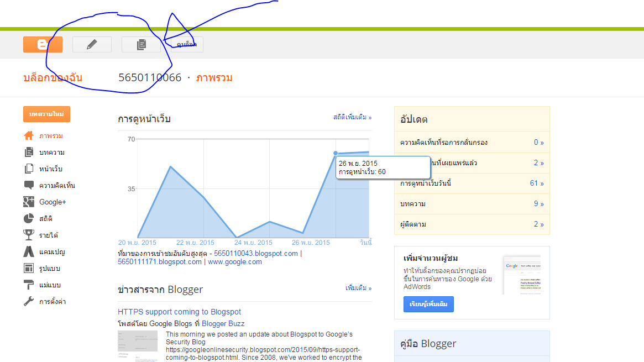The width and height of the screenshot is (644, 362).
Task: Click the 5650111171.blogspot.com link
Action: [x=160, y=262]
